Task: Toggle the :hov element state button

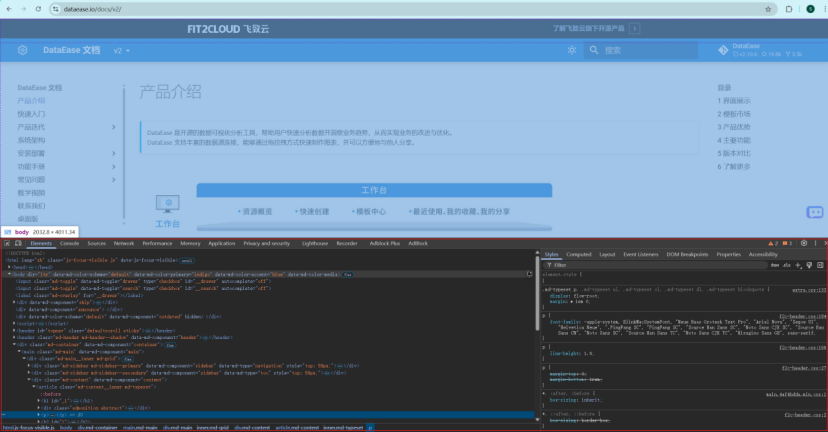Action: [x=775, y=265]
